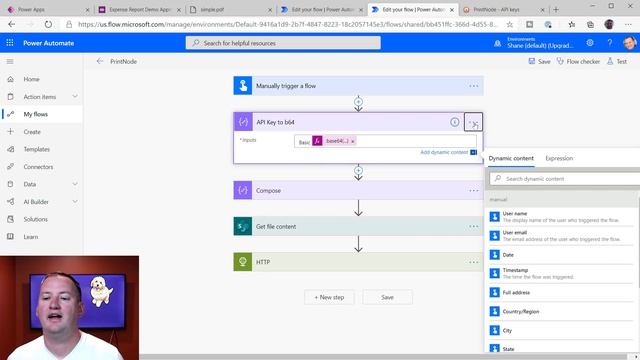The height and width of the screenshot is (360, 640).
Task: Select Date dynamic content
Action: click(561, 255)
